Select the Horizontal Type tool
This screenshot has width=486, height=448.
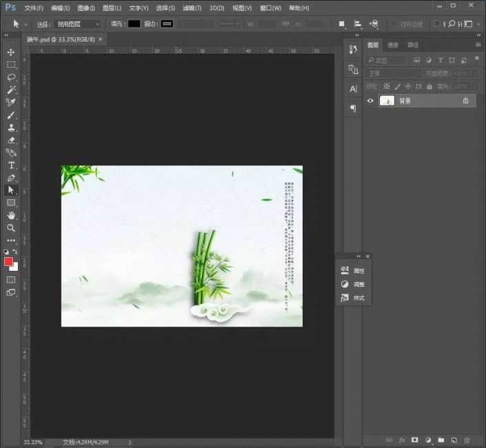pos(11,165)
